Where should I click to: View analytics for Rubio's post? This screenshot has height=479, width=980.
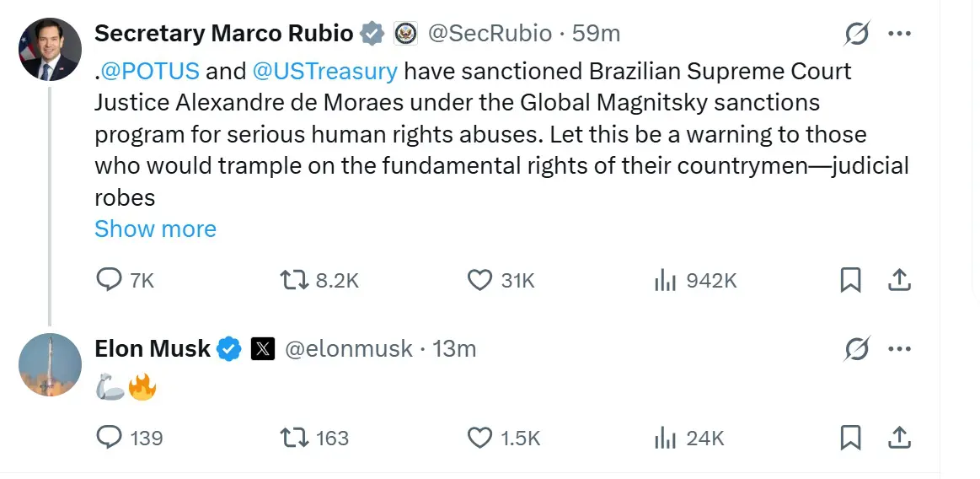666,280
